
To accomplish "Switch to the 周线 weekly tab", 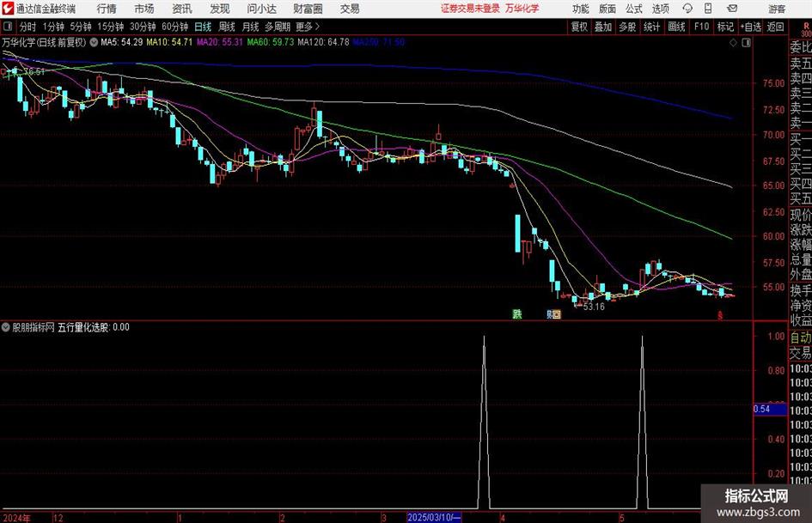I will point(227,27).
